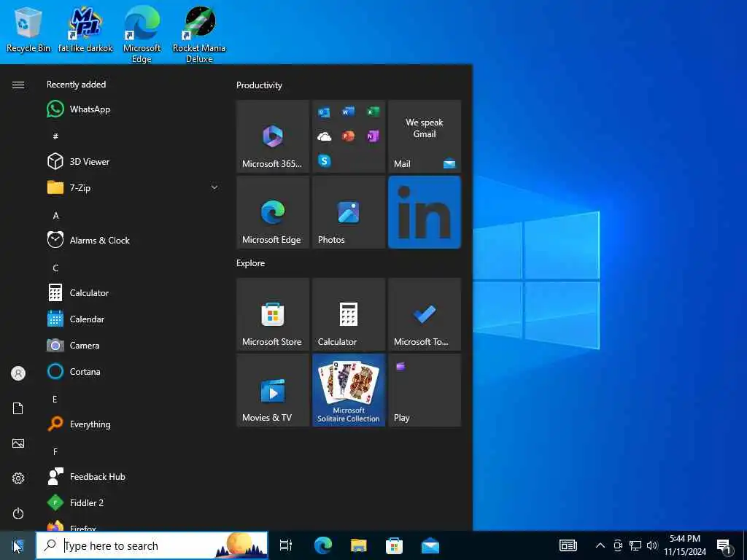Open the clock showing 5:44 PM
Screen dimensions: 747x560
[685, 545]
